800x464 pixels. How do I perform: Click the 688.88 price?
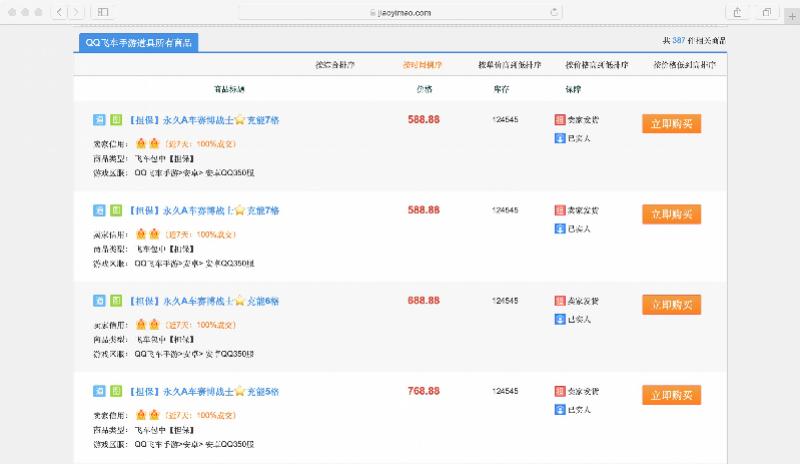tap(423, 301)
